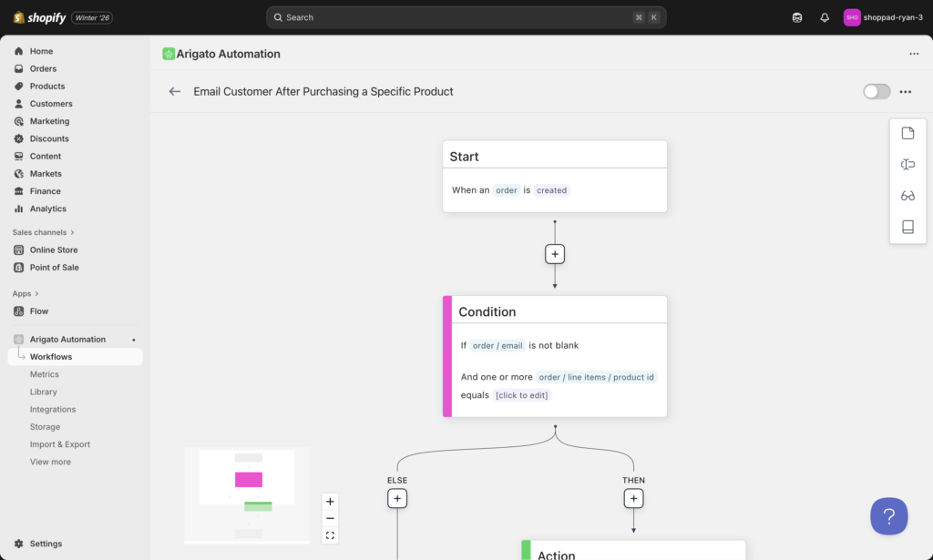Open the workflow three-dot actions menu
Screen dimensions: 933x560
click(x=906, y=91)
